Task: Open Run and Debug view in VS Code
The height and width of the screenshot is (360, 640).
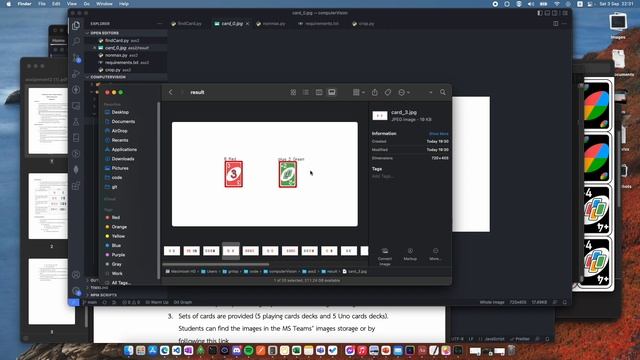Action: pos(76,74)
